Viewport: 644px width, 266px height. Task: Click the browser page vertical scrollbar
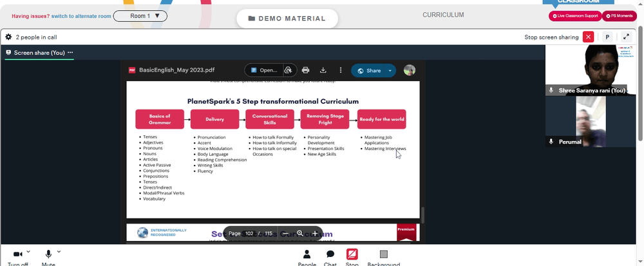pos(640,82)
